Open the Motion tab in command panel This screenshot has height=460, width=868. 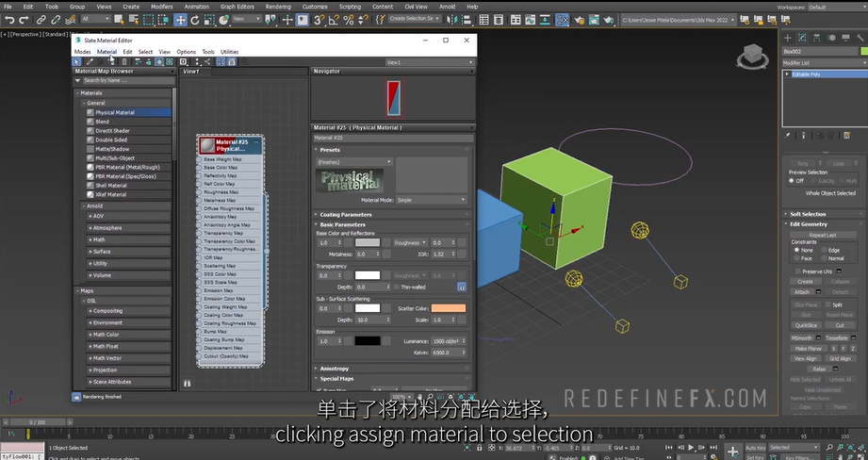click(x=831, y=38)
